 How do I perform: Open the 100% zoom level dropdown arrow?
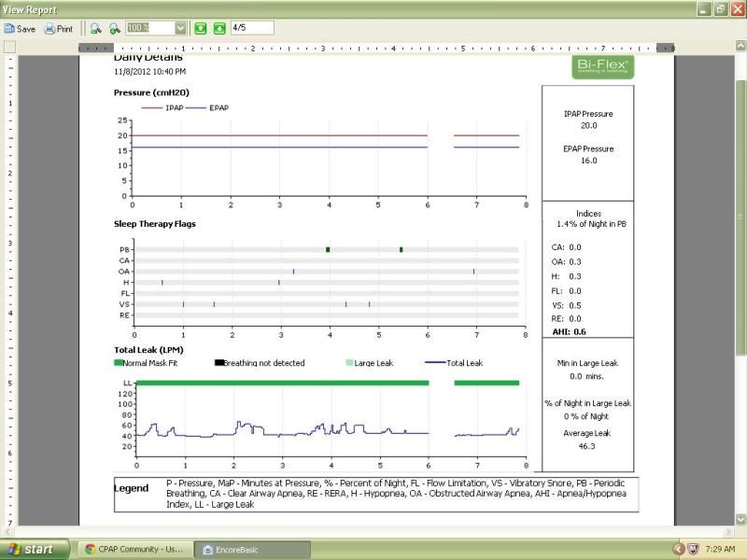pos(180,28)
